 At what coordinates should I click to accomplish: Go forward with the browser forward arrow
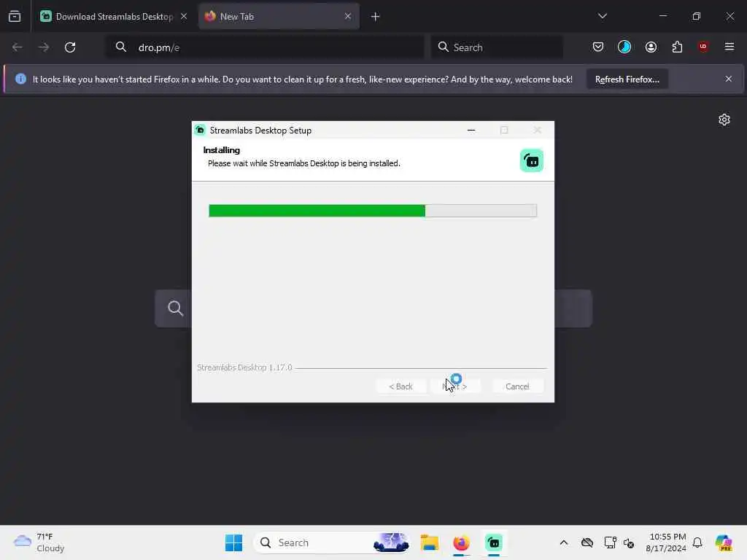(x=44, y=47)
